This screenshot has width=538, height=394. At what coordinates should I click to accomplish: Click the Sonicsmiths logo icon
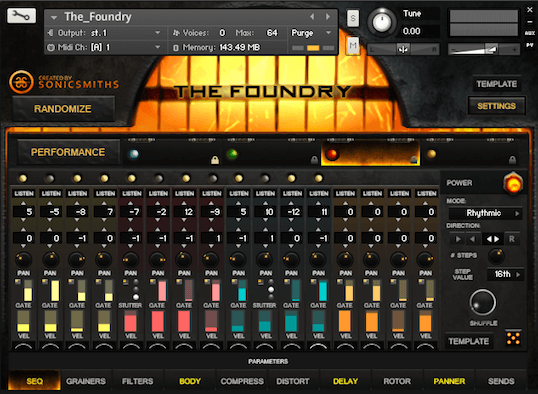(21, 82)
